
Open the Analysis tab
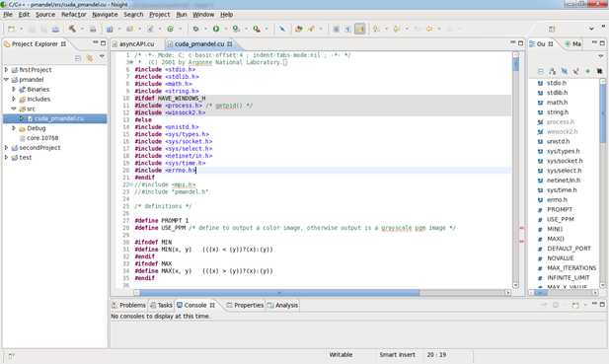tap(282, 305)
